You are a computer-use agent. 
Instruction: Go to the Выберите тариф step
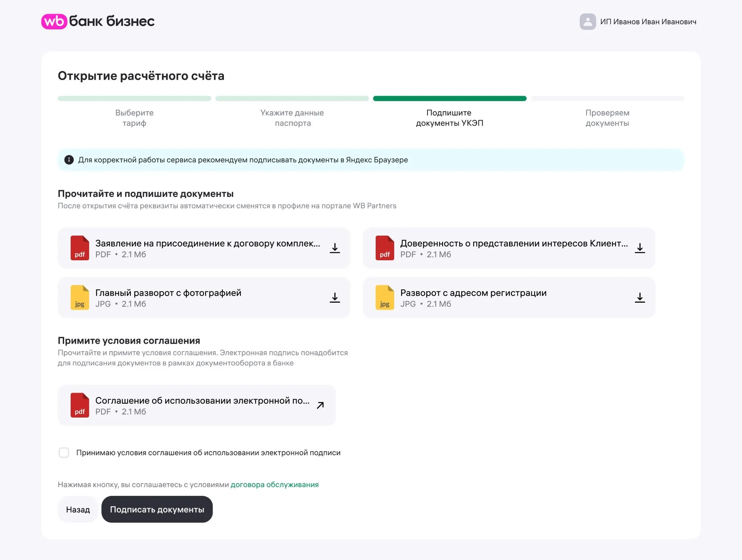[134, 118]
